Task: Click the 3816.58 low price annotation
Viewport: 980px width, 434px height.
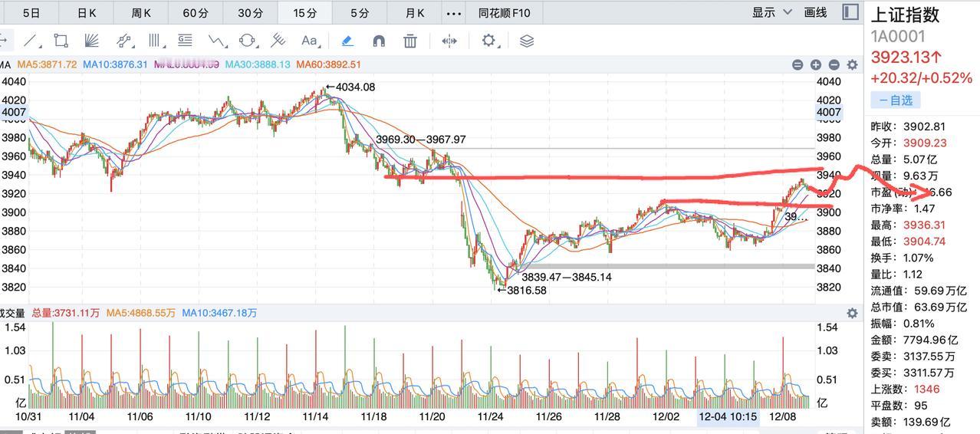Action: tap(523, 291)
